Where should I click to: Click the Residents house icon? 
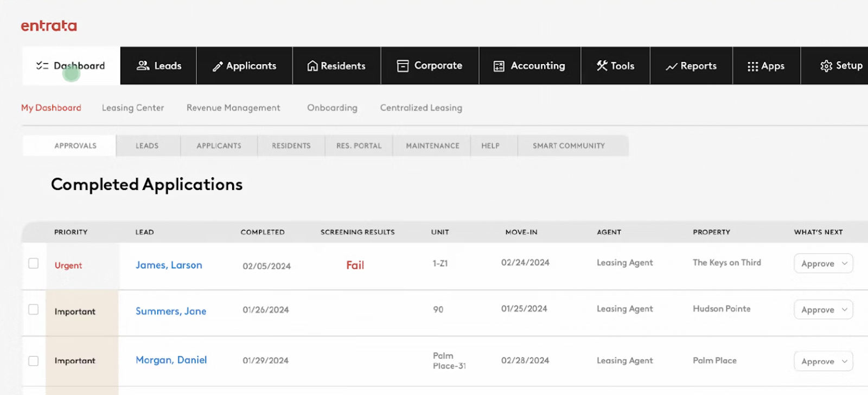tap(312, 66)
